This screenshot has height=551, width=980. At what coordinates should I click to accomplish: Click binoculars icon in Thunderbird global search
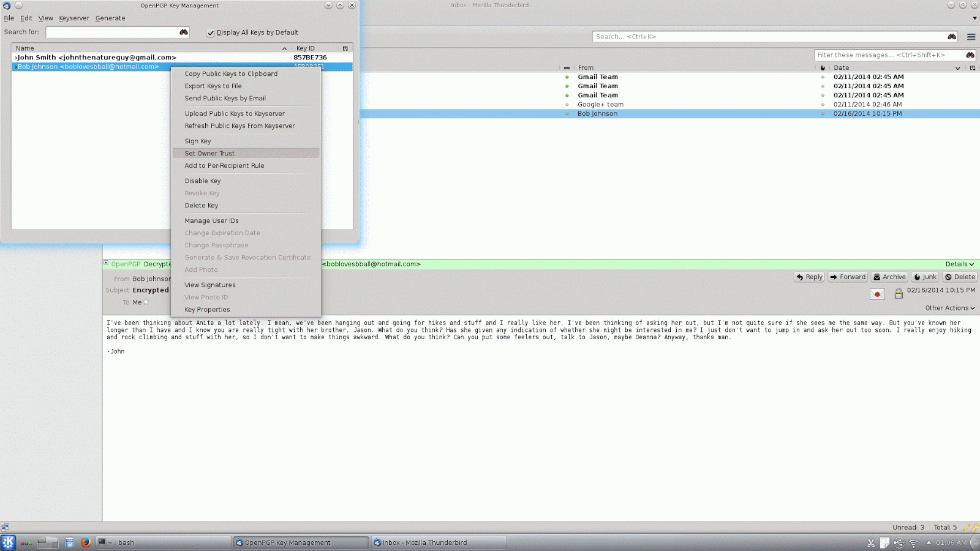952,37
